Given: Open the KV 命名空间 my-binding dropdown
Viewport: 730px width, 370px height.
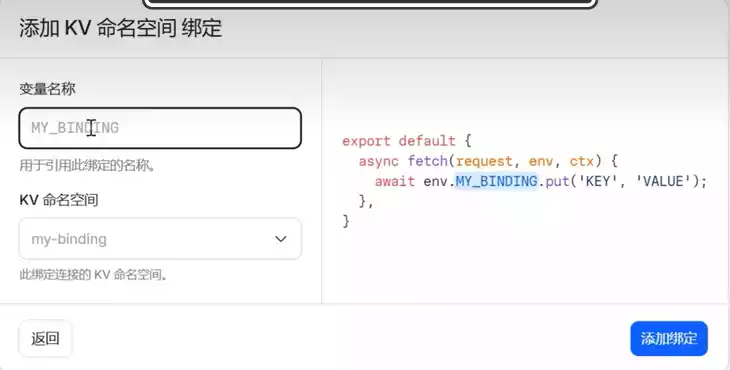Looking at the screenshot, I should tap(160, 239).
